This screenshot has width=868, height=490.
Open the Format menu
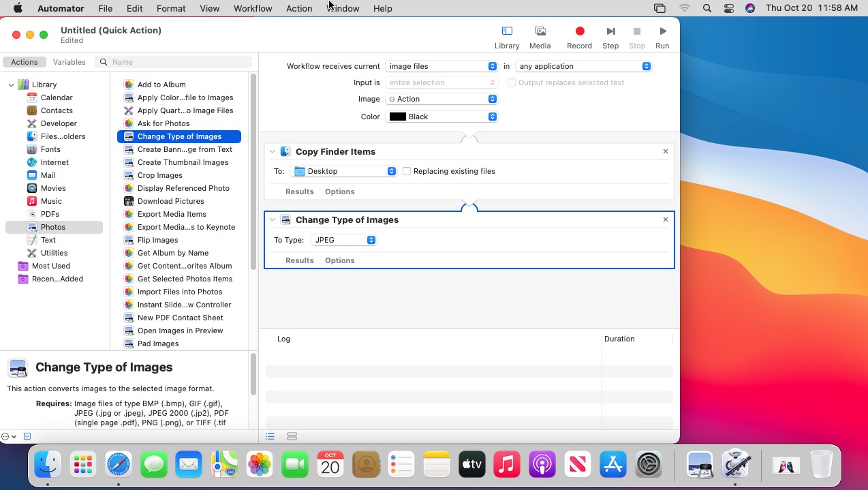coord(171,8)
